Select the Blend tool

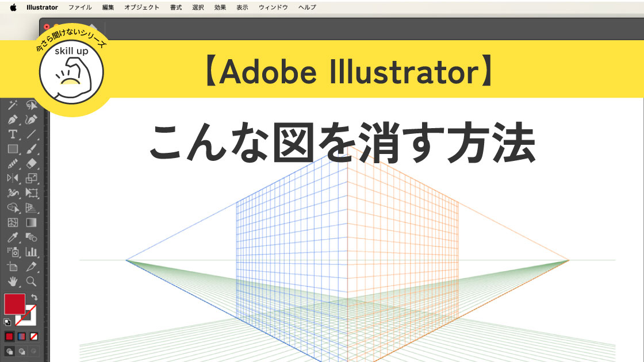(x=32, y=237)
